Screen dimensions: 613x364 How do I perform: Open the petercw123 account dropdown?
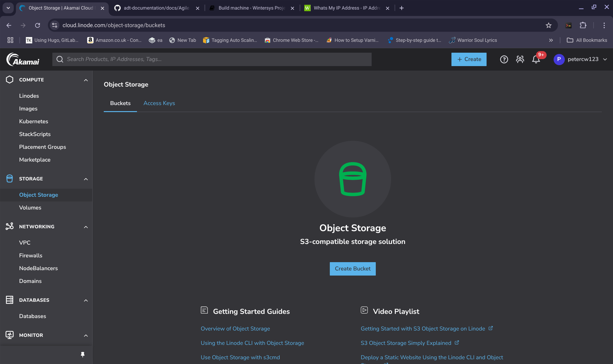tap(580, 59)
